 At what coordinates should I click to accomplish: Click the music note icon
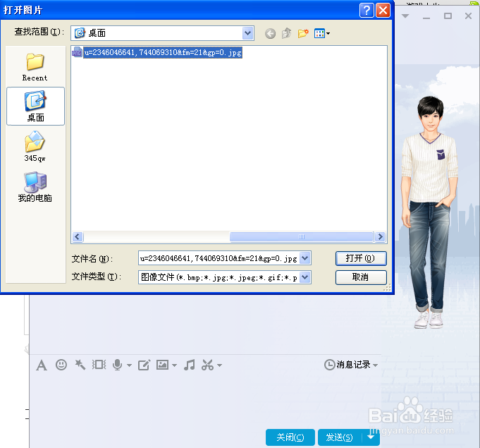(189, 365)
